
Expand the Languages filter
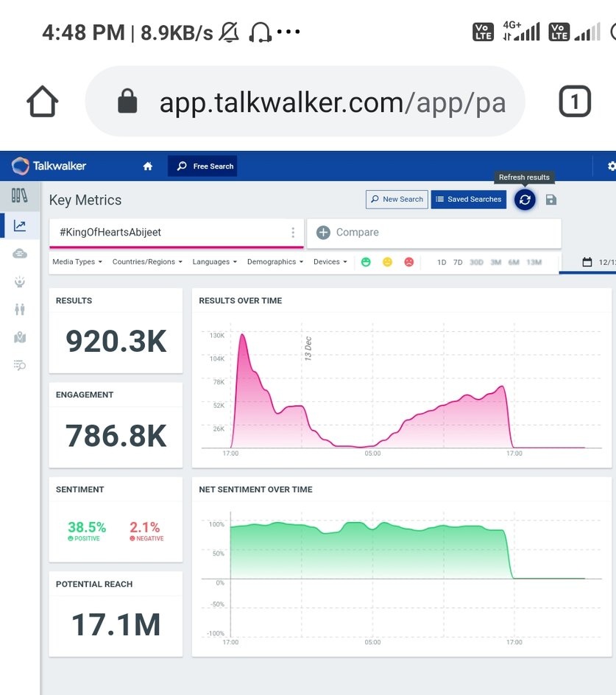(214, 262)
